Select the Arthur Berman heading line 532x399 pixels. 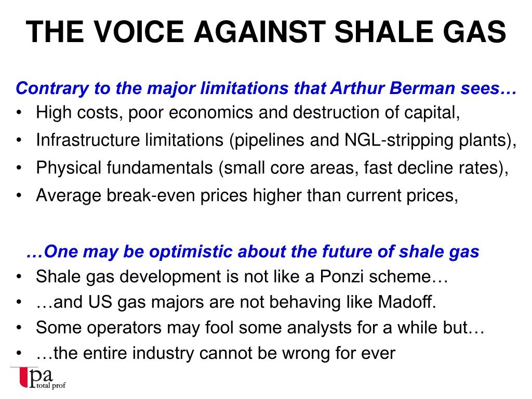267,88
